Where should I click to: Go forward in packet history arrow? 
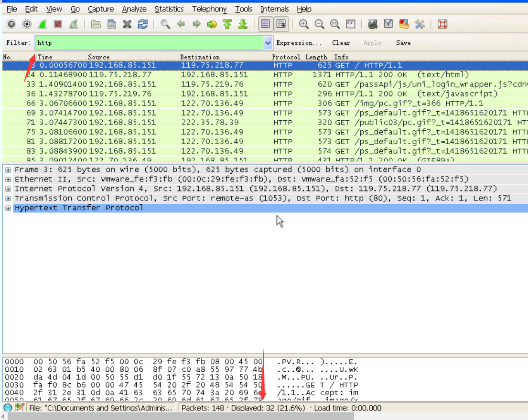[196, 24]
